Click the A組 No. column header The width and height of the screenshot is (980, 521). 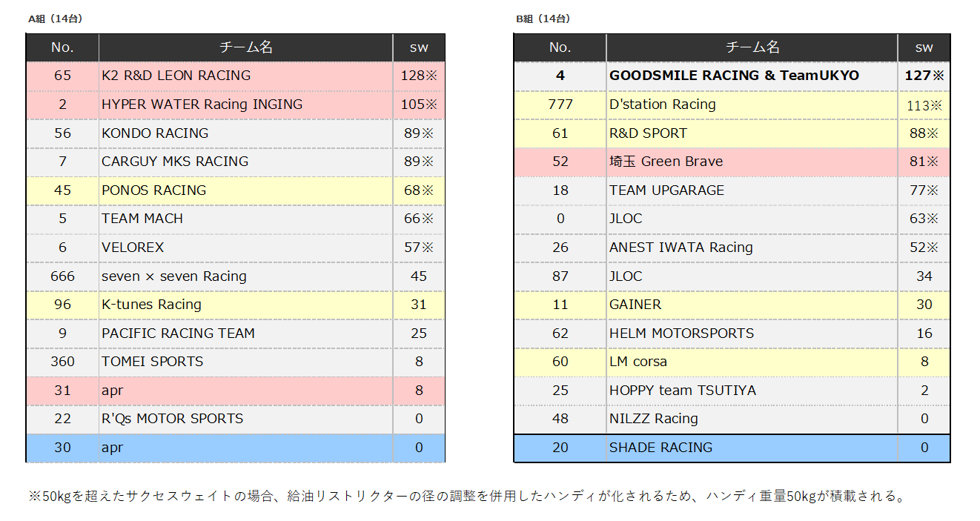click(62, 47)
